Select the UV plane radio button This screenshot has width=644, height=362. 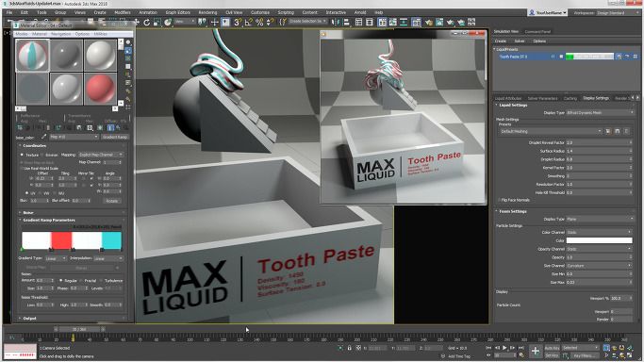(27, 193)
